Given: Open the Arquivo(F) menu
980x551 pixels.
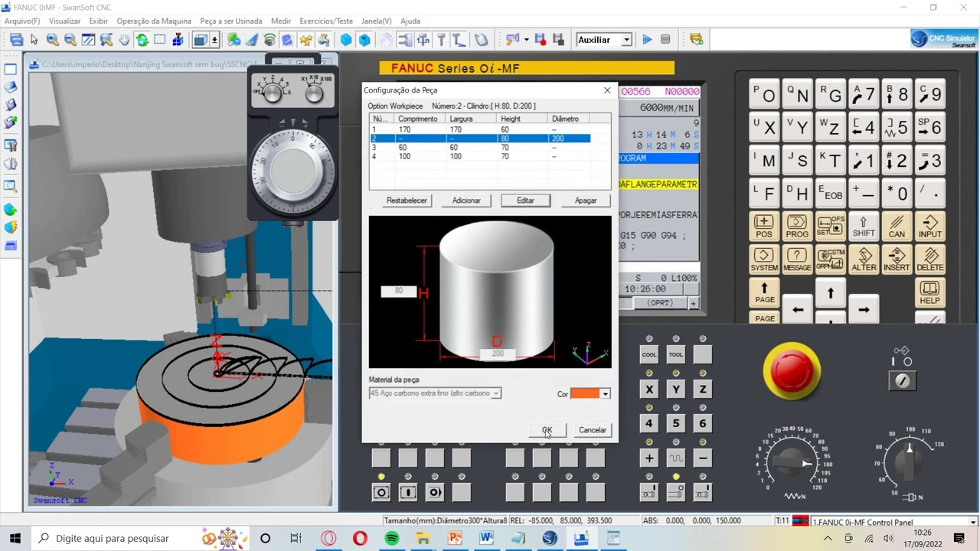Looking at the screenshot, I should tap(22, 21).
